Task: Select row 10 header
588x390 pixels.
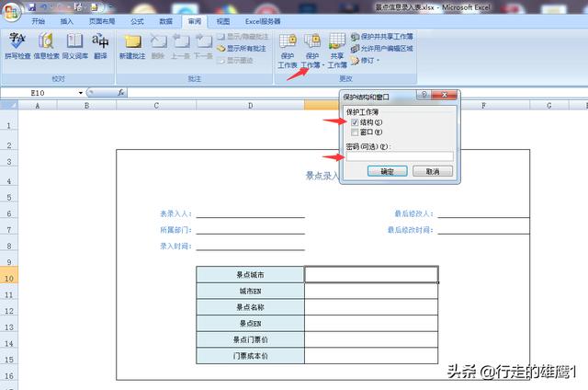Action: pos(9,275)
